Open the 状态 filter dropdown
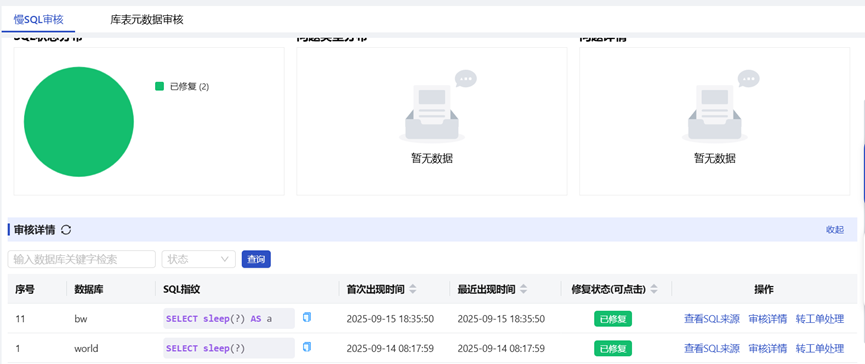The width and height of the screenshot is (865, 364). pyautogui.click(x=199, y=259)
